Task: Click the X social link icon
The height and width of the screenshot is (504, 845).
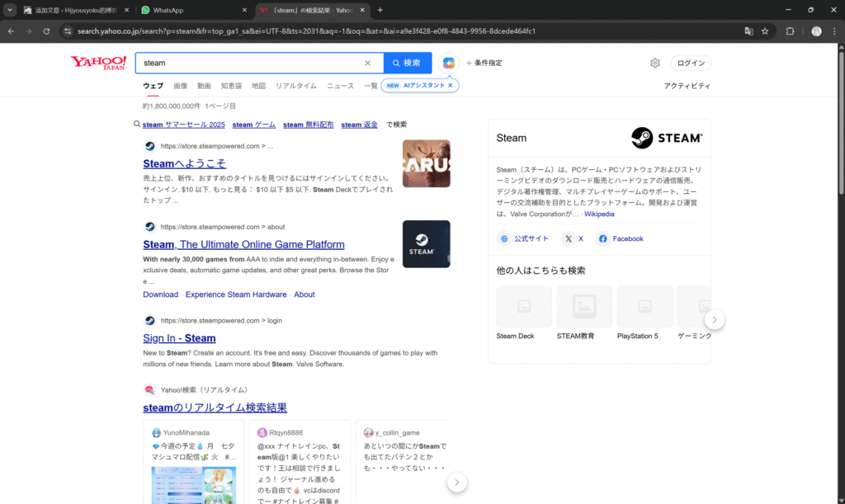Action: 573,238
